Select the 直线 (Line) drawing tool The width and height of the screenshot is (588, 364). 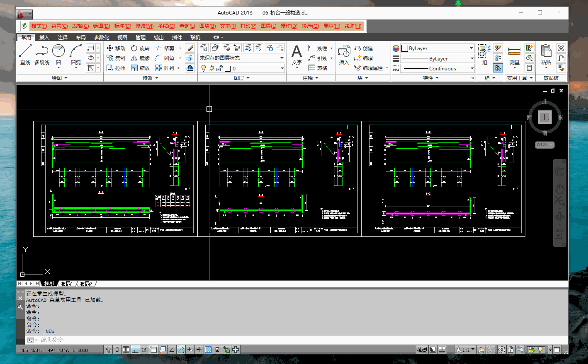[x=25, y=54]
